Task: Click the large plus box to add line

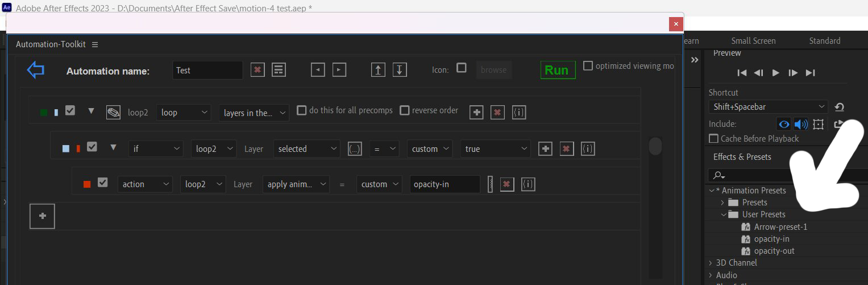Action: (42, 216)
